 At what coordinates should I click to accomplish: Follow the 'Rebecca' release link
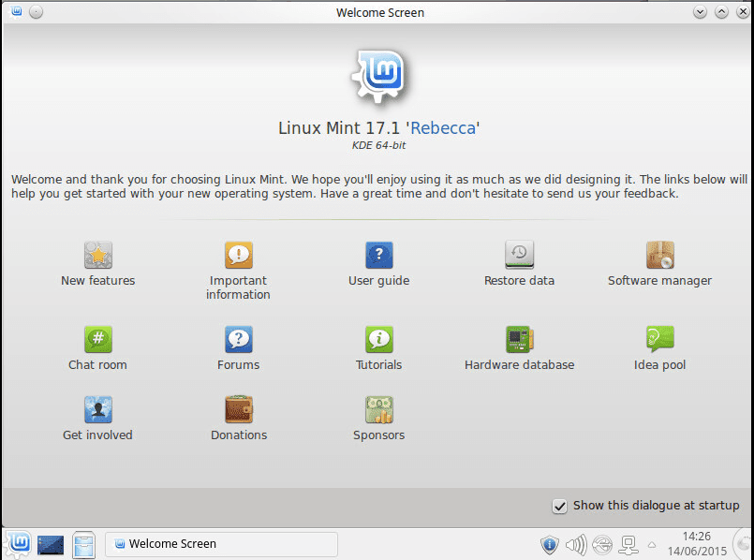tap(443, 127)
